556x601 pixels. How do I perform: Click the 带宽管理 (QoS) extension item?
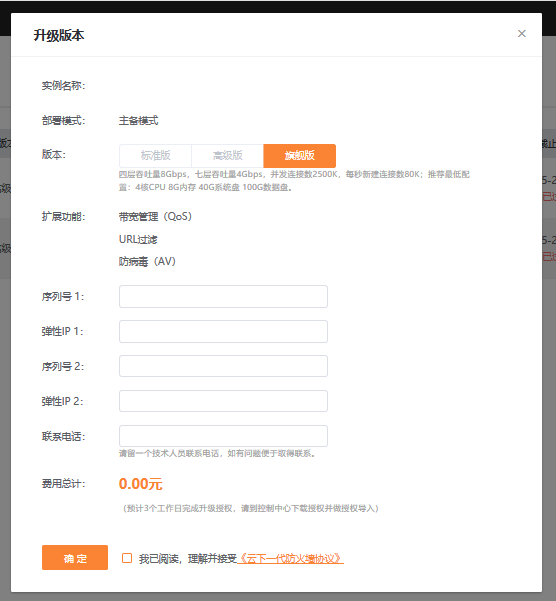point(155,217)
